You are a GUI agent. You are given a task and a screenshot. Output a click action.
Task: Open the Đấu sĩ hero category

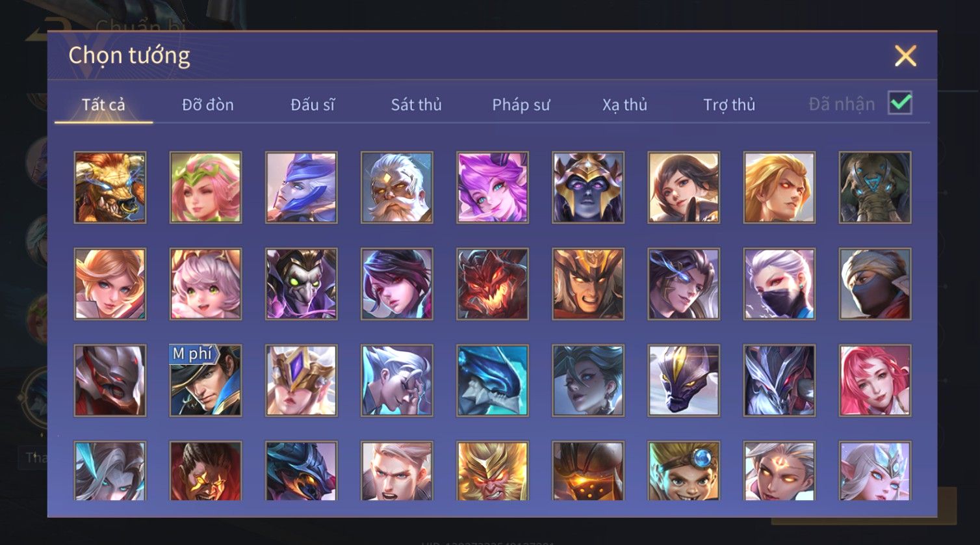coord(313,105)
